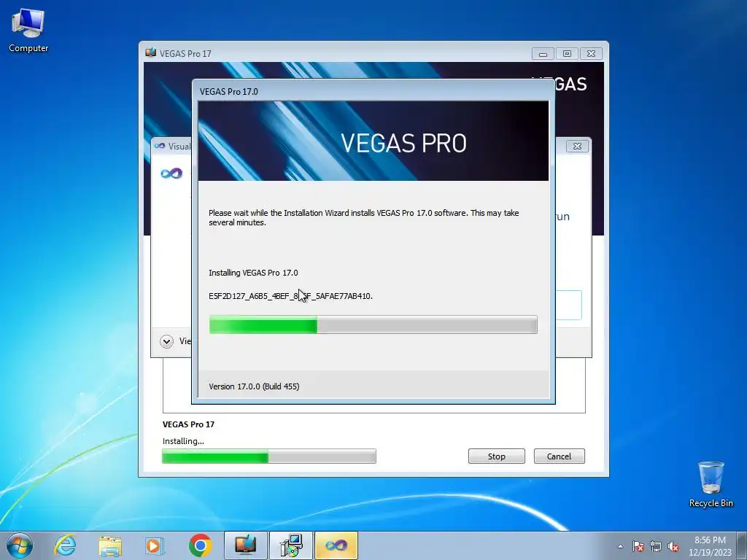Click the VEGAS Pro 17.0 installer progress bar
Screen dimensions: 747x560
pos(373,324)
